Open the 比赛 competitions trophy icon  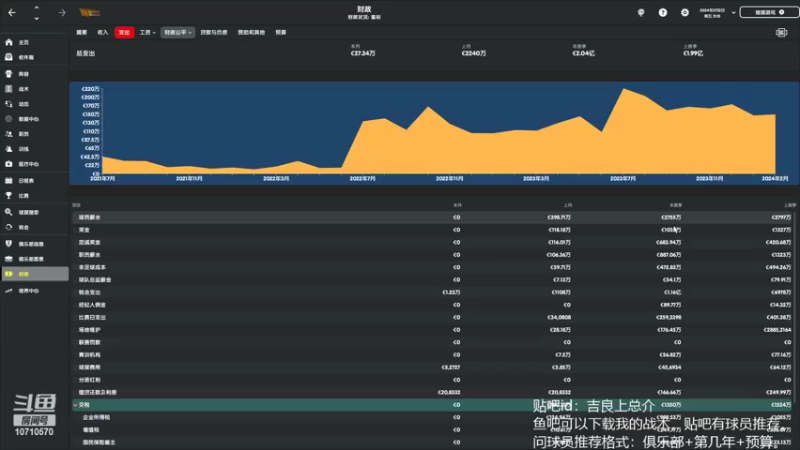click(x=9, y=195)
